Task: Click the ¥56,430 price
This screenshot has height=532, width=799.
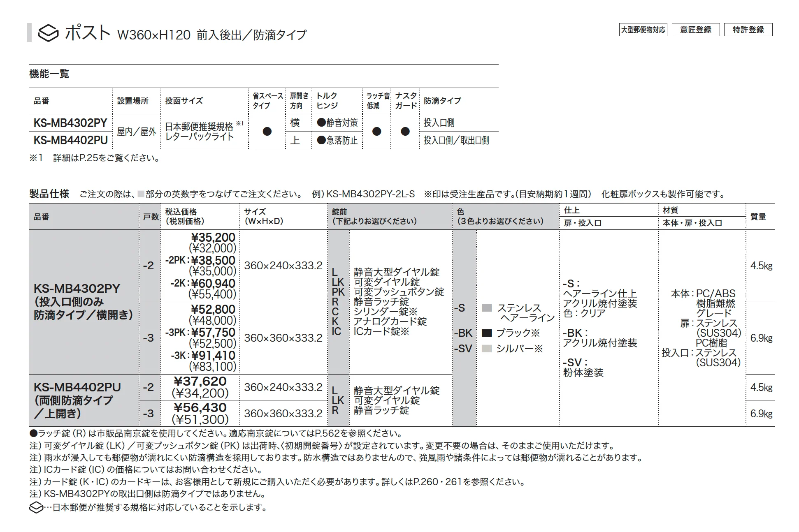Action: tap(200, 407)
